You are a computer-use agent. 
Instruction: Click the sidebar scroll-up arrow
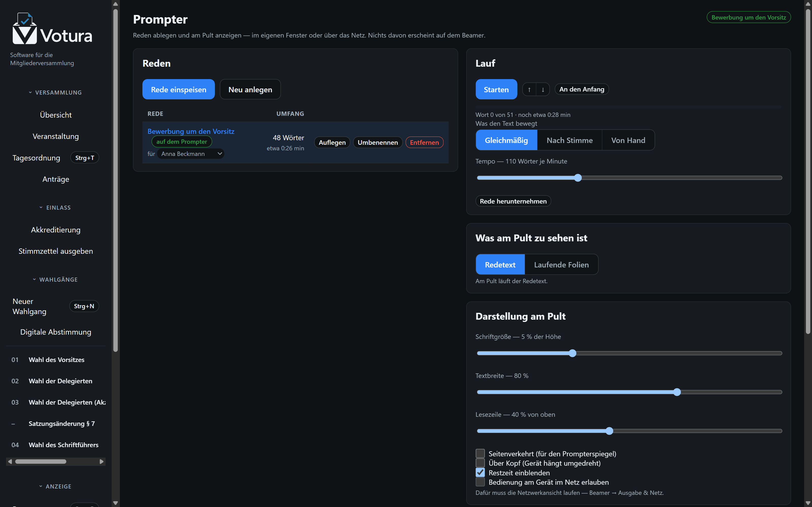(115, 4)
